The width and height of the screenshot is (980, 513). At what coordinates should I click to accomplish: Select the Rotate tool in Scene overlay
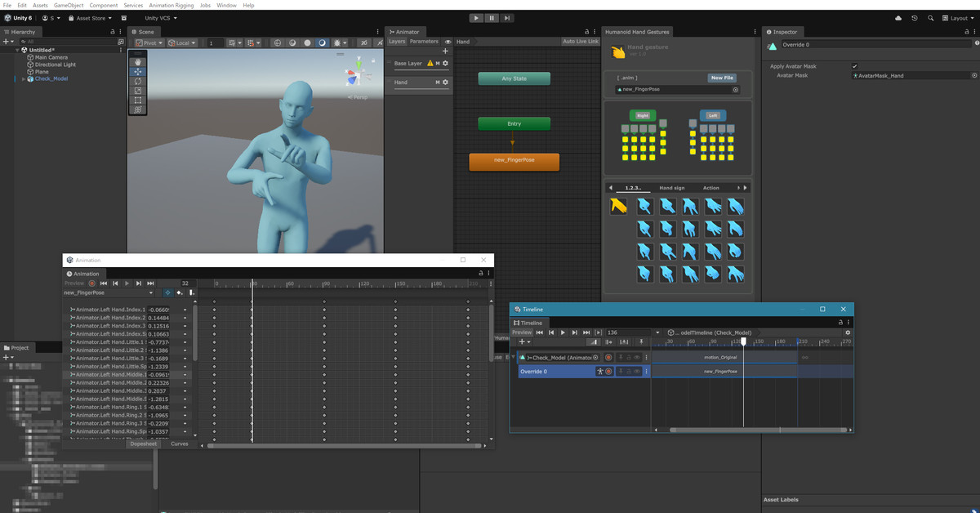138,81
